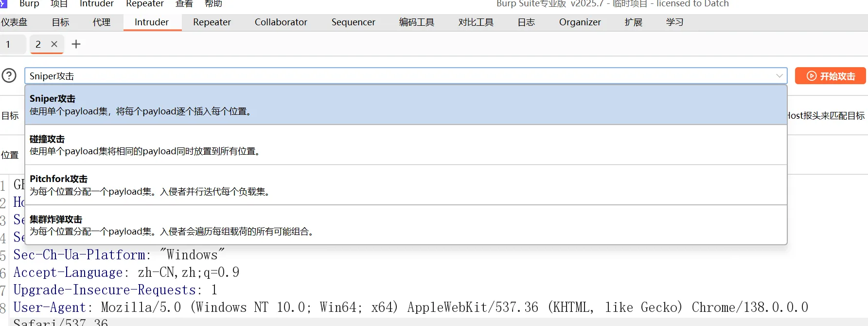Open the 帮助 help menu
The image size is (868, 326).
coord(213,4)
